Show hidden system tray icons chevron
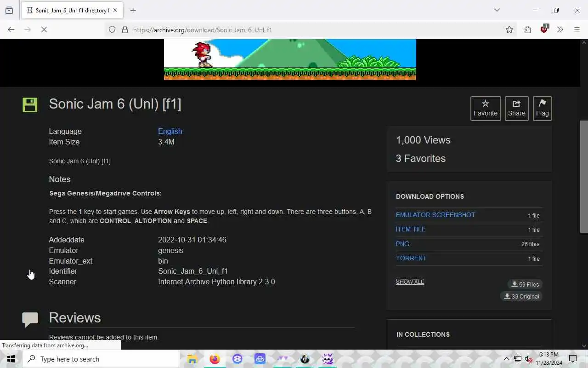The image size is (588, 368). 506,359
